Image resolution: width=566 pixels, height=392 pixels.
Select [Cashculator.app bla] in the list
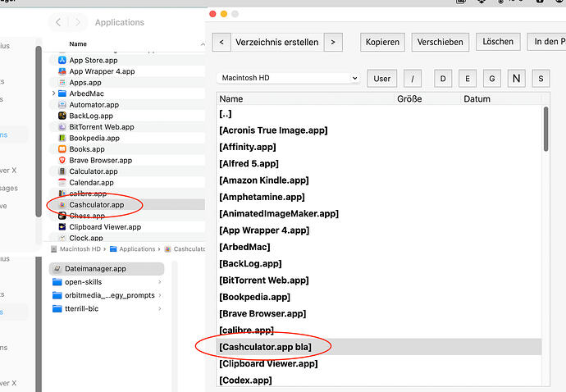[x=379, y=347]
